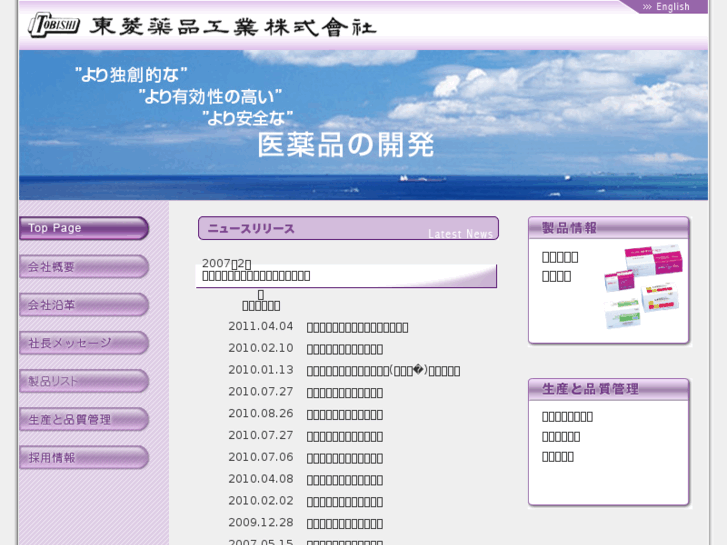Click the 製品情報 panel header
Screen dimensions: 727x545
tap(609, 228)
